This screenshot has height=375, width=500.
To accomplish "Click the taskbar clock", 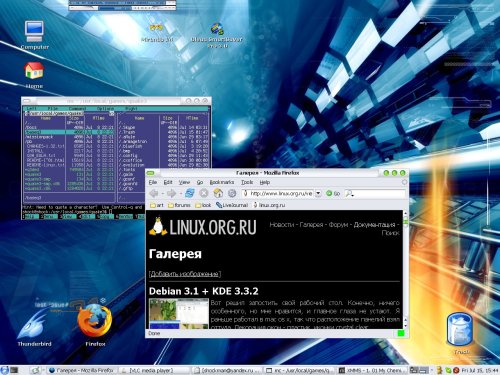I will pos(480,370).
